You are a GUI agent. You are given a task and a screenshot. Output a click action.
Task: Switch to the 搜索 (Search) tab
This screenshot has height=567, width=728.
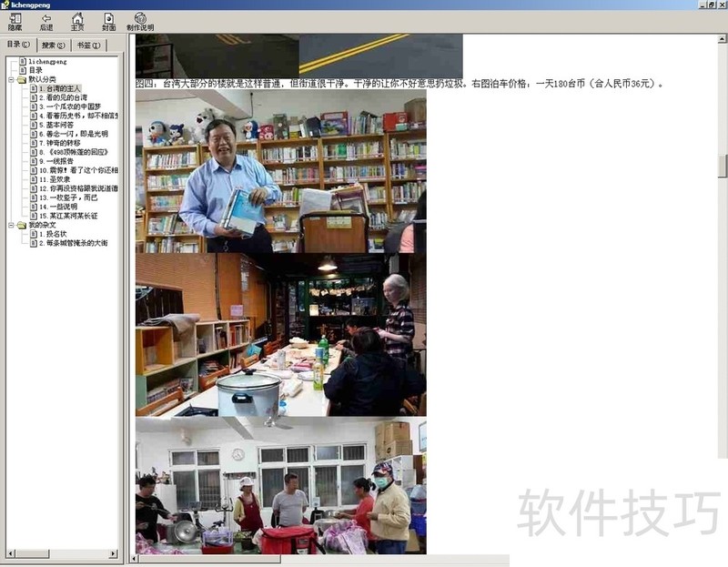(x=54, y=45)
